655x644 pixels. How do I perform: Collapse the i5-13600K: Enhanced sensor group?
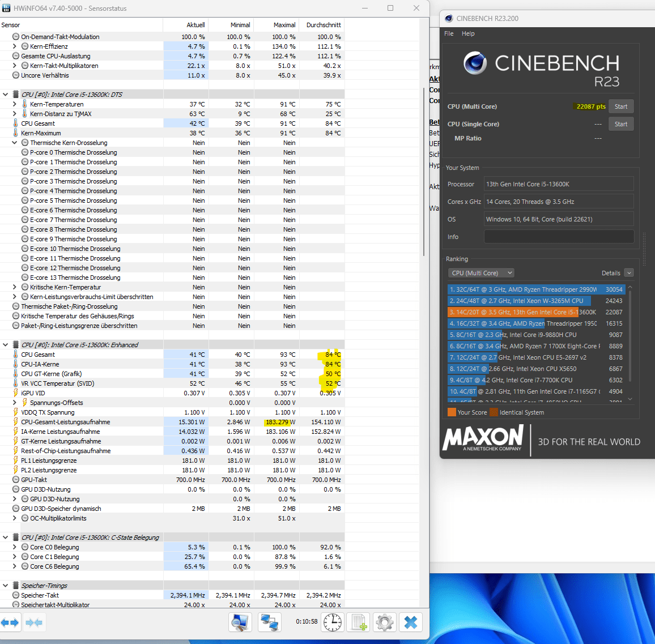point(6,345)
